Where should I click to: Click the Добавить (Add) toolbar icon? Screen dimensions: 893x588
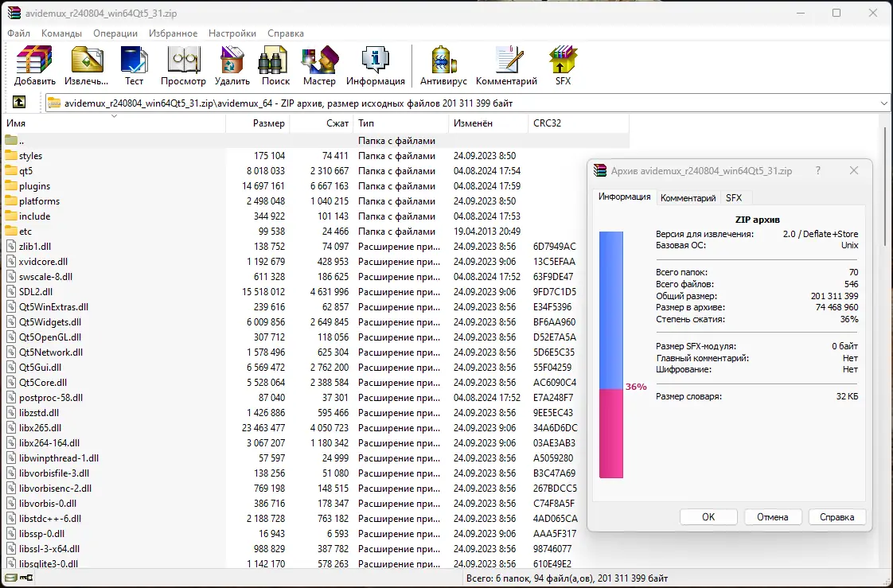click(35, 60)
